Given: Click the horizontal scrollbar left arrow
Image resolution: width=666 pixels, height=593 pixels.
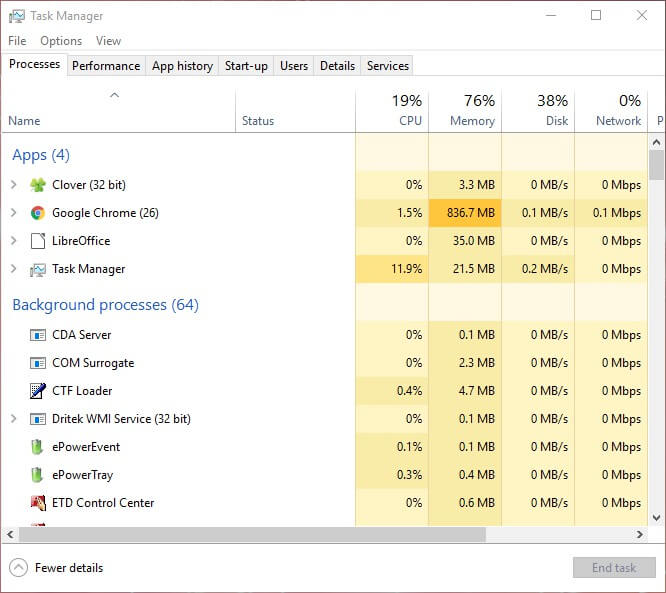Looking at the screenshot, I should 10,535.
